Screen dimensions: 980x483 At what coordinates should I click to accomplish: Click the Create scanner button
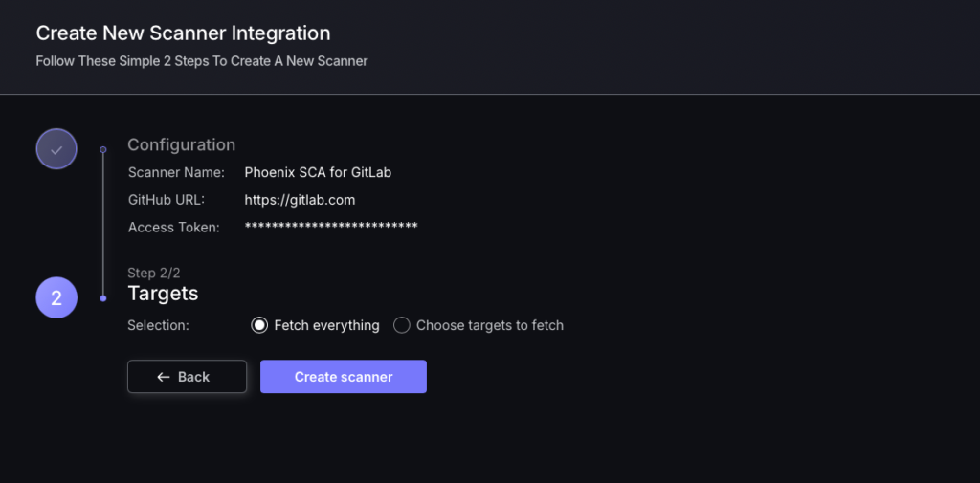tap(344, 376)
